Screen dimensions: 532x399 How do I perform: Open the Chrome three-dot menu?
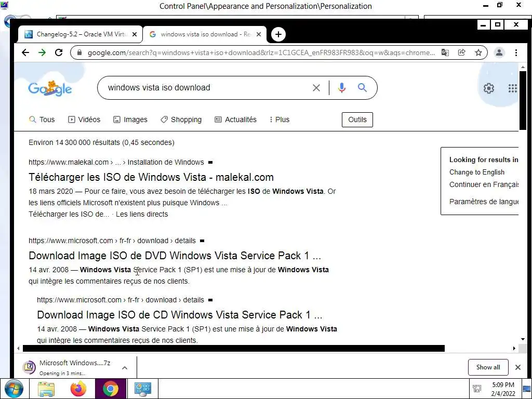tap(516, 52)
